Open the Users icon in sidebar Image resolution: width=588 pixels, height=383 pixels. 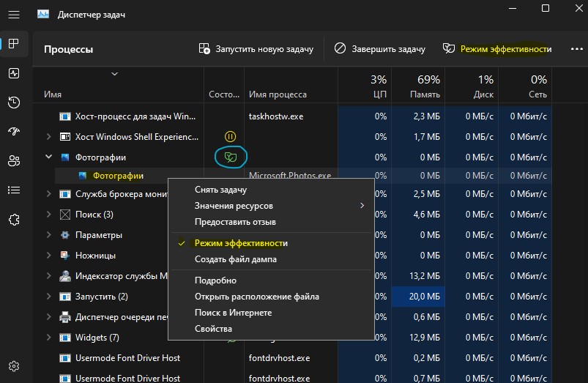[14, 161]
